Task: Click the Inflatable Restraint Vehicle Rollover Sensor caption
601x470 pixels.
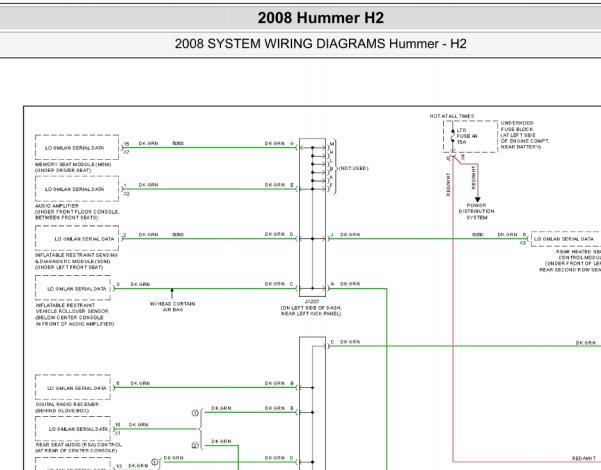Action: [75, 314]
